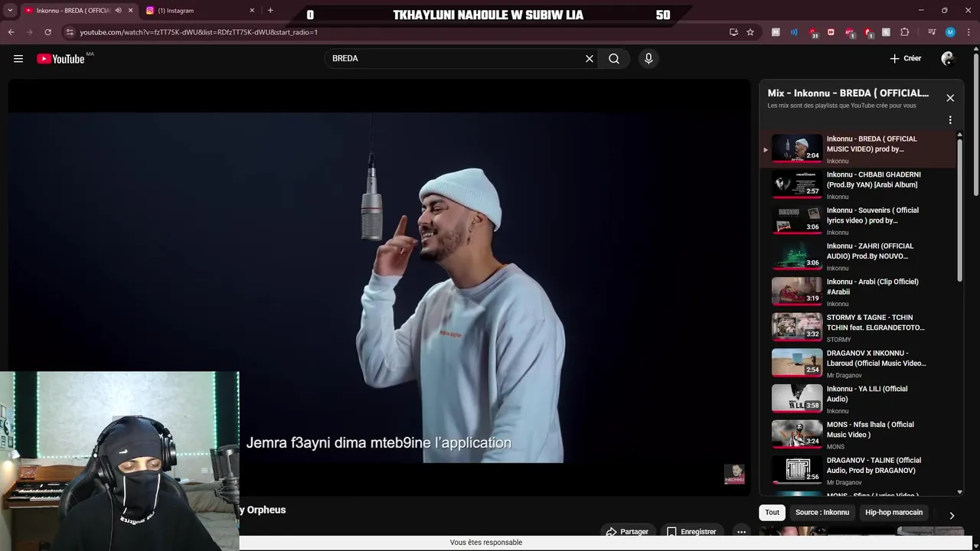Click the Créer button
The width and height of the screenshot is (980, 551).
click(x=905, y=58)
